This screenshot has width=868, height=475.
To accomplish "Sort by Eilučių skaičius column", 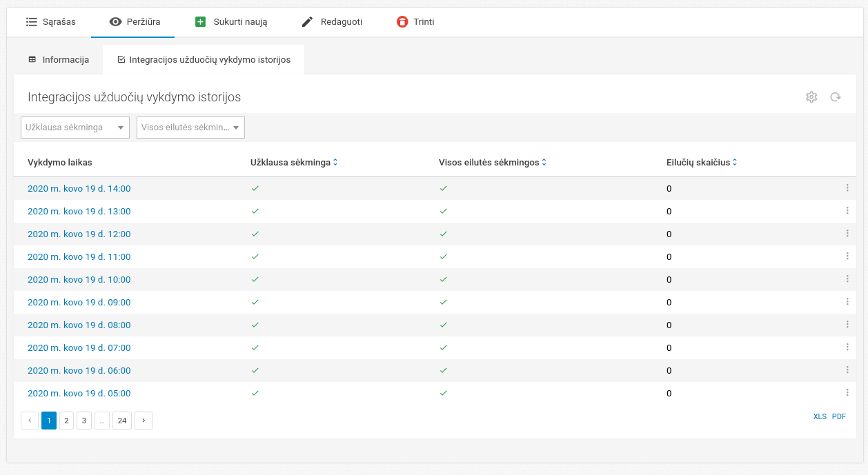I will (x=735, y=163).
